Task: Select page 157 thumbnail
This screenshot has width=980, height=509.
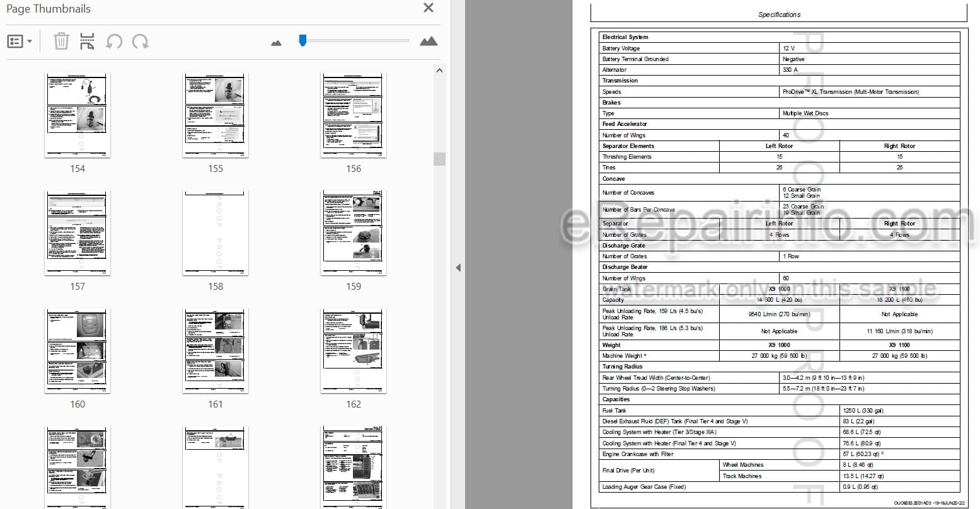Action: click(x=78, y=233)
